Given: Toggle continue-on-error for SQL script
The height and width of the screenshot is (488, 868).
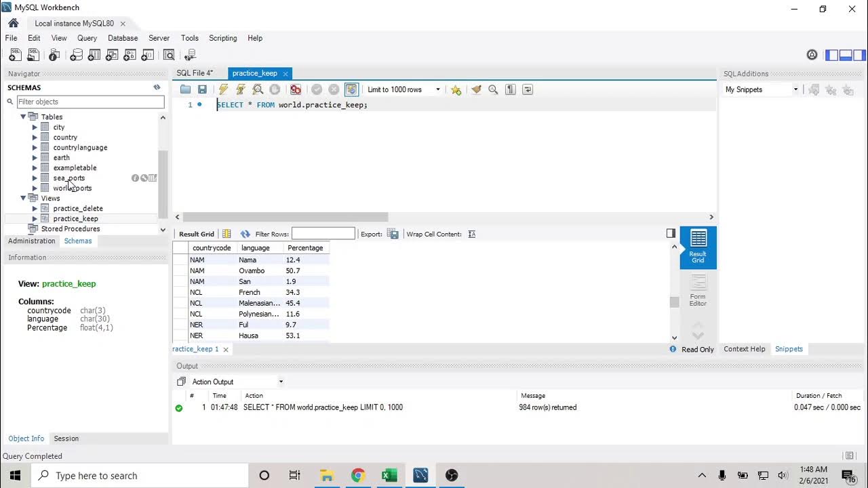Looking at the screenshot, I should [296, 89].
